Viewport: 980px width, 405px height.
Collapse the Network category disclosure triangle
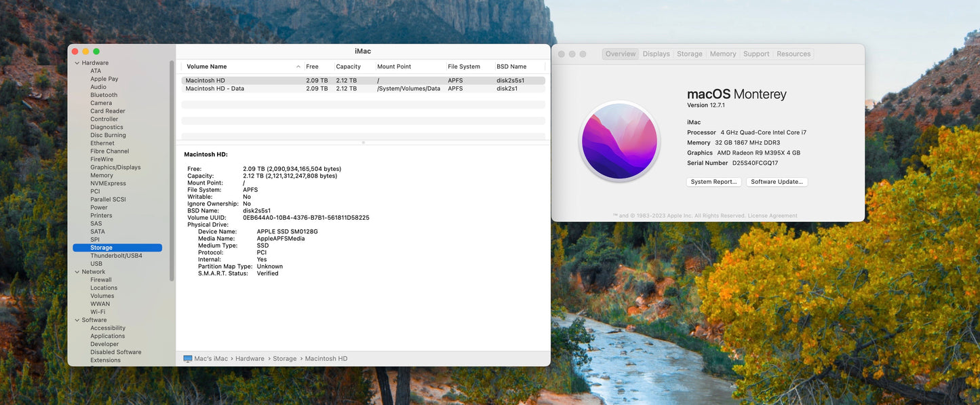pos(77,272)
